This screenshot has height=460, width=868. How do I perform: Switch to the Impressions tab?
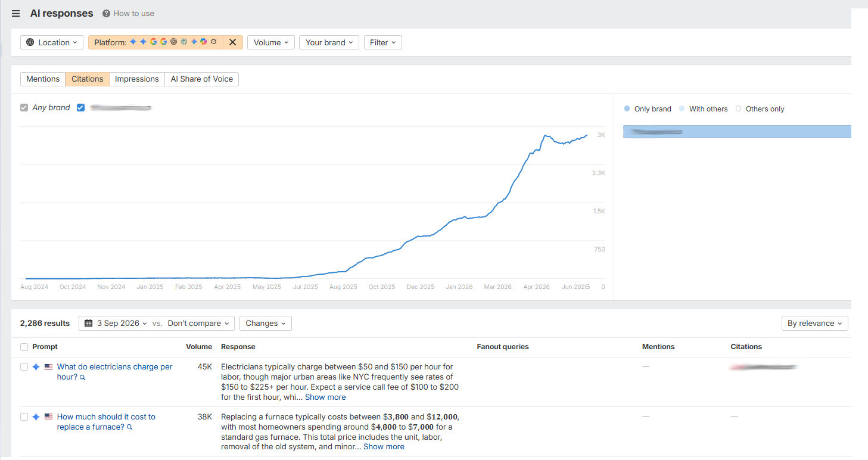(x=137, y=79)
